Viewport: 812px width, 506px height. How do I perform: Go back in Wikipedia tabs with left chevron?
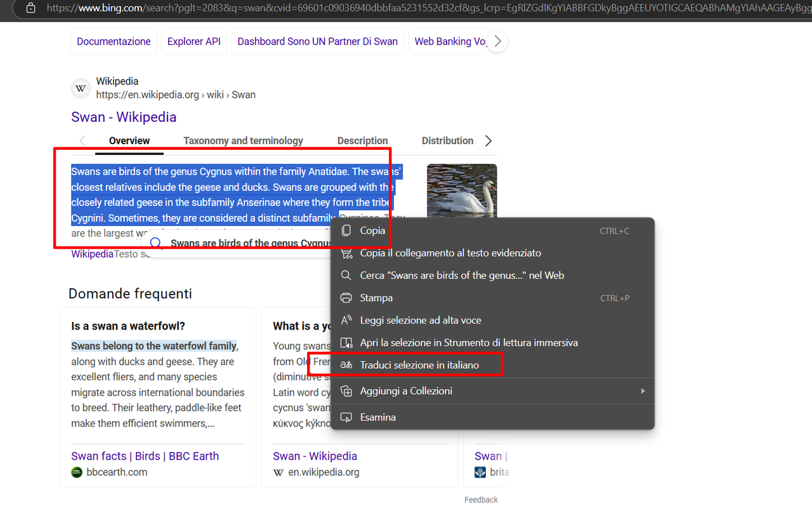coord(82,141)
